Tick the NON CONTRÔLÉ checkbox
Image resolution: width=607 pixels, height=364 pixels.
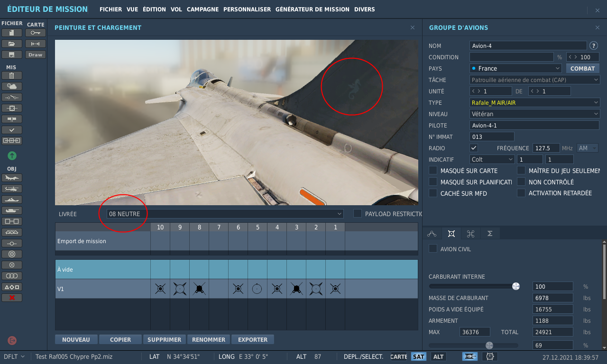click(521, 182)
